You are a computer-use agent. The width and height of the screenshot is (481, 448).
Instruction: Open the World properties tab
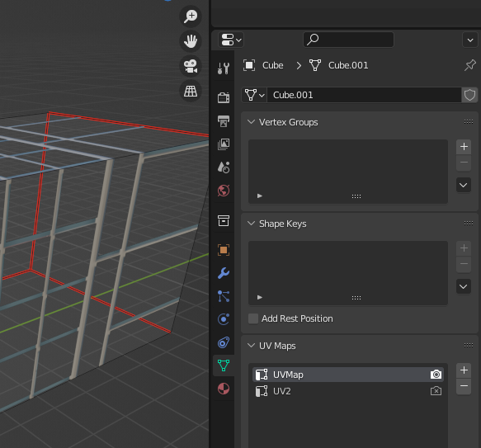click(224, 191)
